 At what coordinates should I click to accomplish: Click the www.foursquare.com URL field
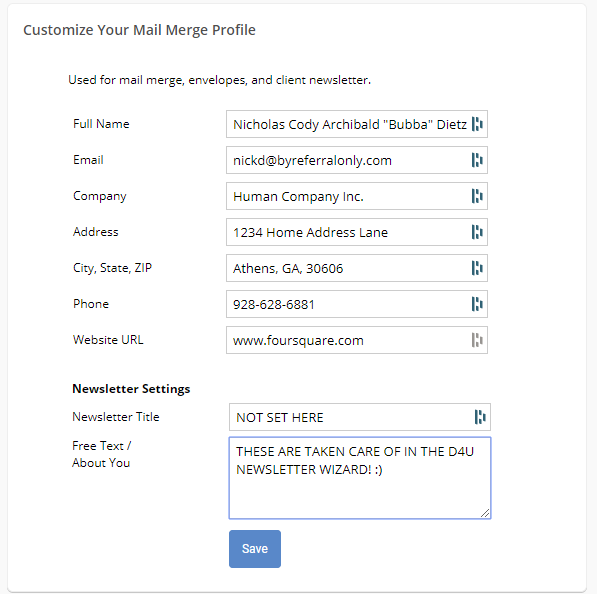point(357,340)
